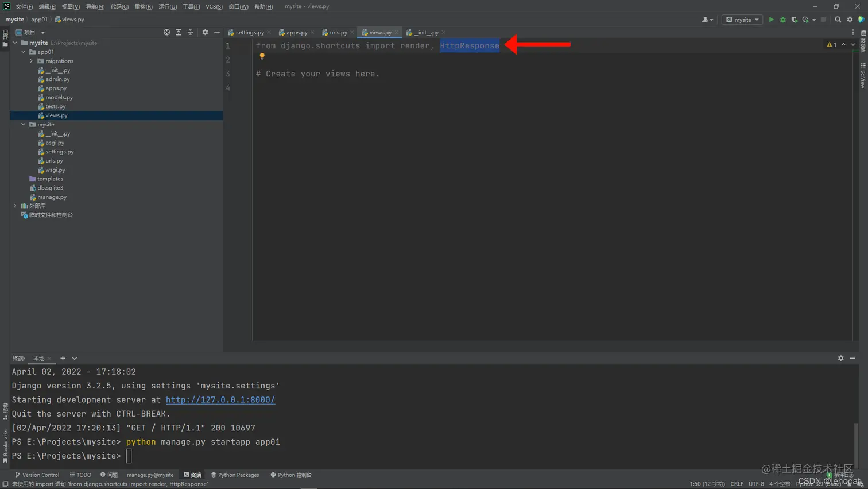Start debugging with the bug icon

782,20
